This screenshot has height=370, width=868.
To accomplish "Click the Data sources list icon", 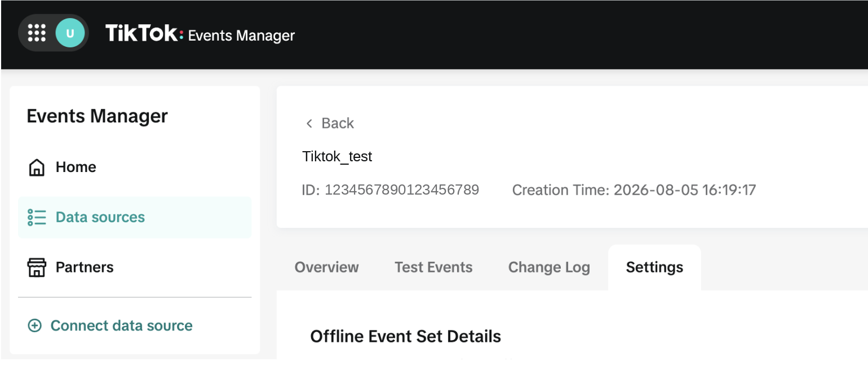I will [x=37, y=217].
